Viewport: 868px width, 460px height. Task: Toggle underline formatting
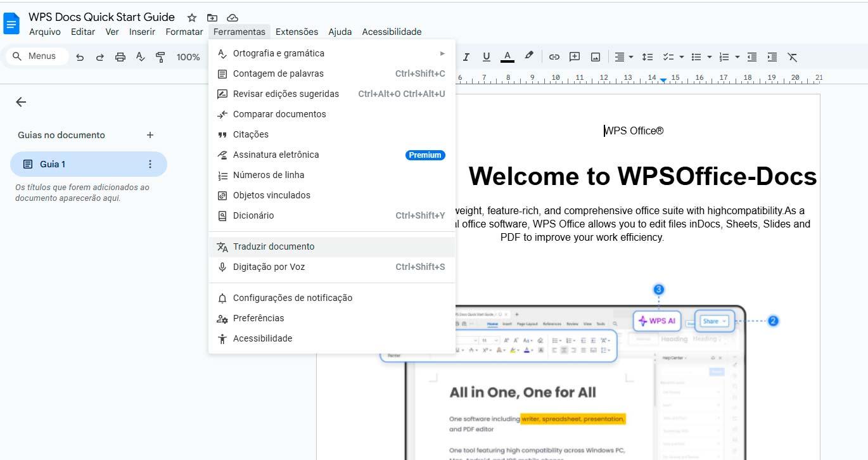tap(487, 56)
